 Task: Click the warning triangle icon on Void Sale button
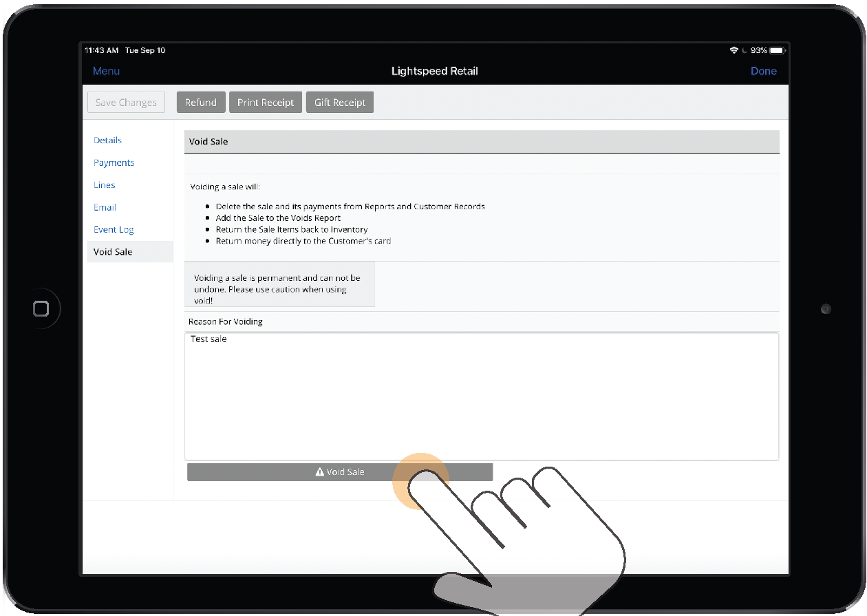pyautogui.click(x=319, y=472)
